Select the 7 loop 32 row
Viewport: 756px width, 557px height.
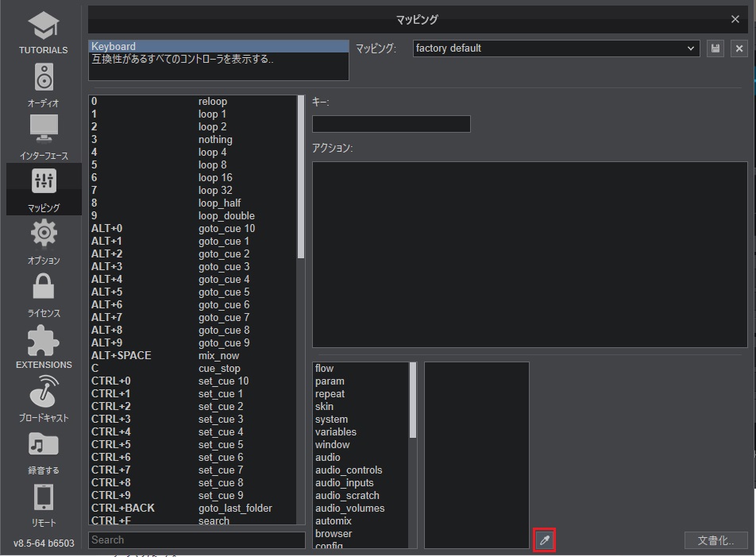(193, 191)
